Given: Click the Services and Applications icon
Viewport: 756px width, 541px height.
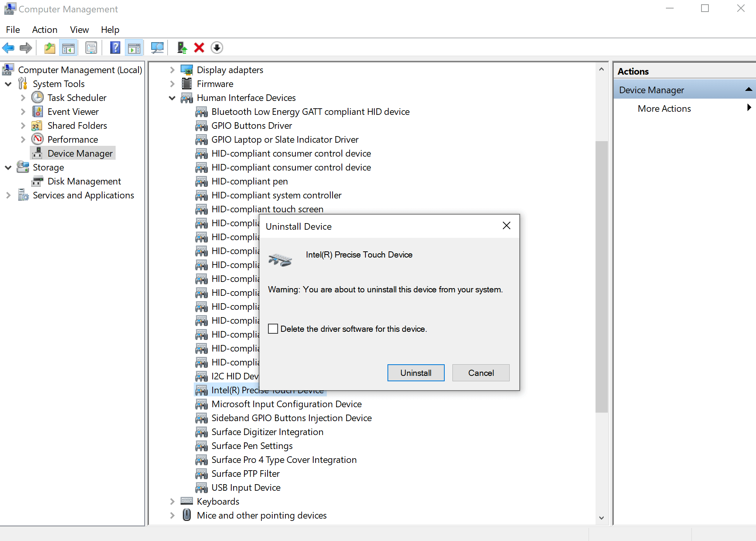Looking at the screenshot, I should [x=23, y=195].
